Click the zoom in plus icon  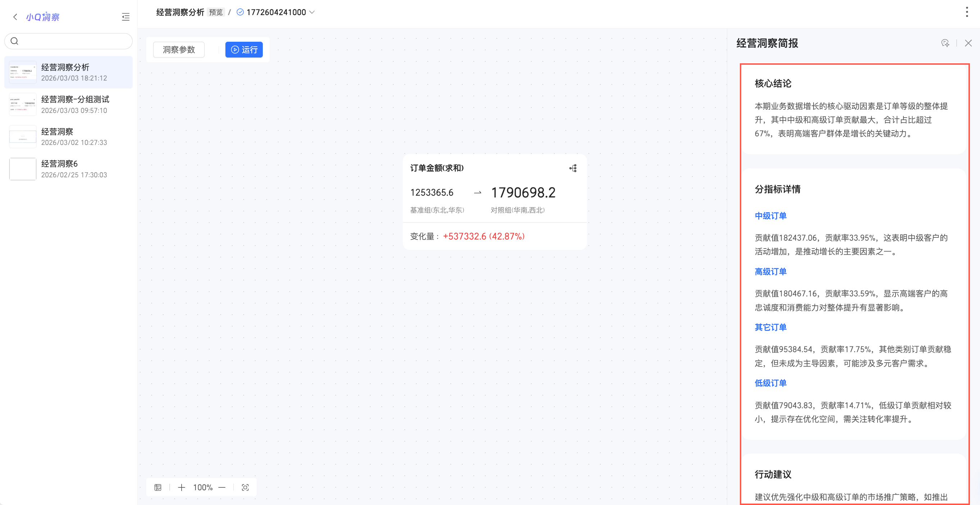tap(182, 487)
